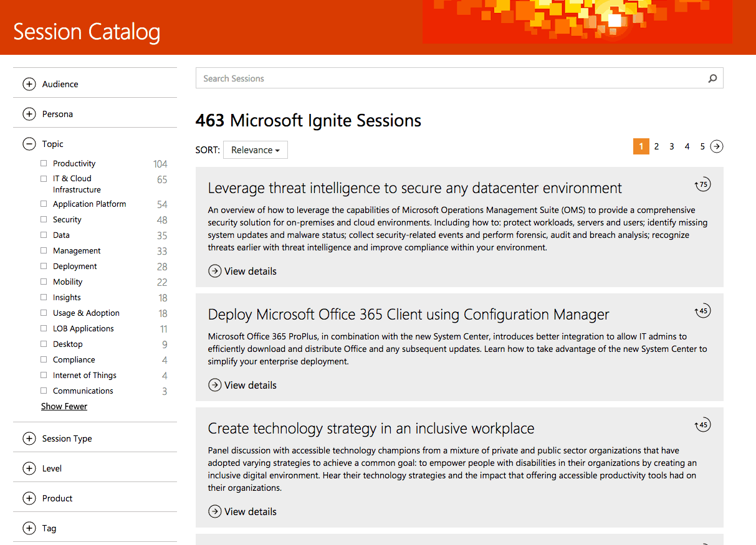Image resolution: width=756 pixels, height=545 pixels.
Task: Click duration icon on inclusive workplace session
Action: click(702, 425)
